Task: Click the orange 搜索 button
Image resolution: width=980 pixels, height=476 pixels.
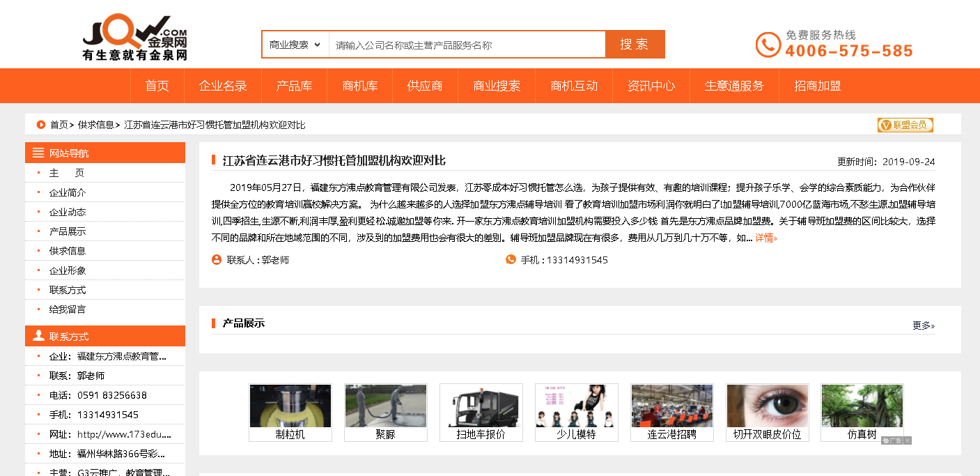Action: tap(635, 45)
